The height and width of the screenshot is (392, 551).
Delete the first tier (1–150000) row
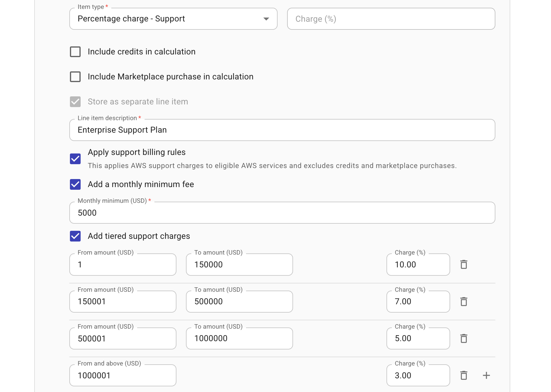click(464, 264)
